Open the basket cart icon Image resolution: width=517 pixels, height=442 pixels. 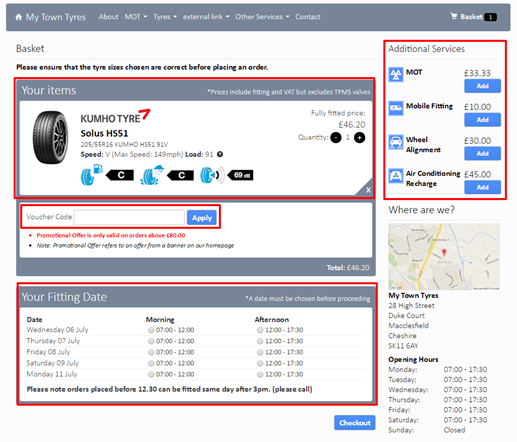[x=454, y=16]
